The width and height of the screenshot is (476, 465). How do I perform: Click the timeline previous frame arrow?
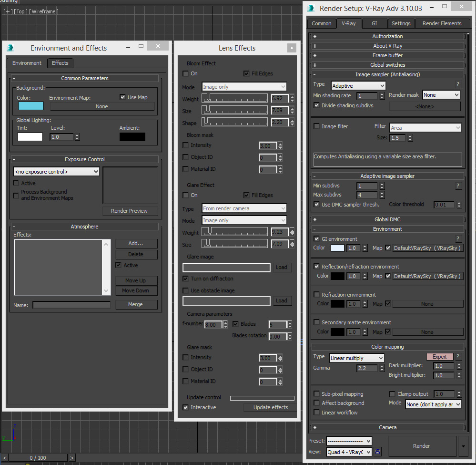pyautogui.click(x=5, y=458)
